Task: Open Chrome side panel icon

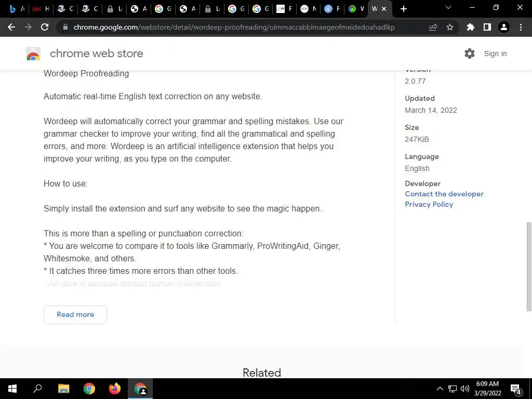Action: (x=487, y=27)
